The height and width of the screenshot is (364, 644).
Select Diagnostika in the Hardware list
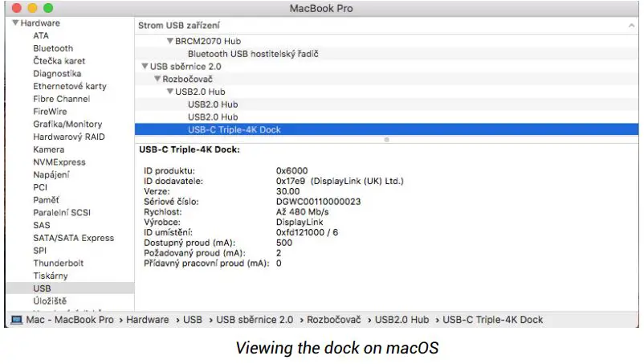pos(57,74)
